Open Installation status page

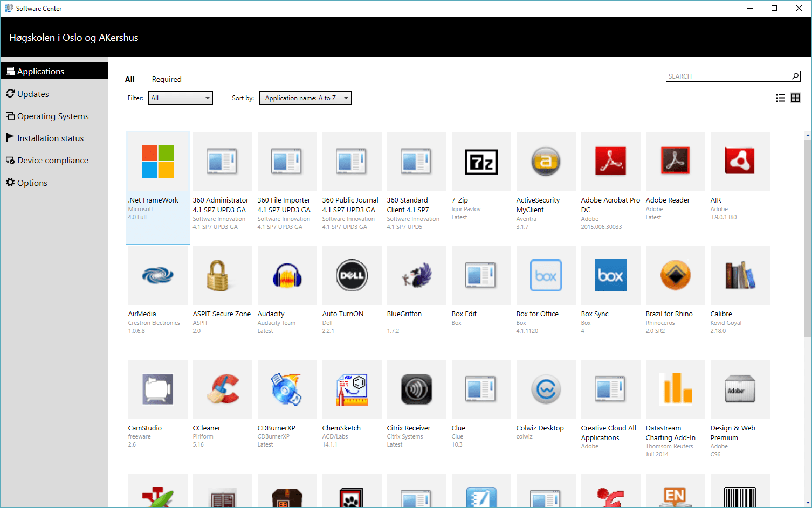pyautogui.click(x=50, y=138)
